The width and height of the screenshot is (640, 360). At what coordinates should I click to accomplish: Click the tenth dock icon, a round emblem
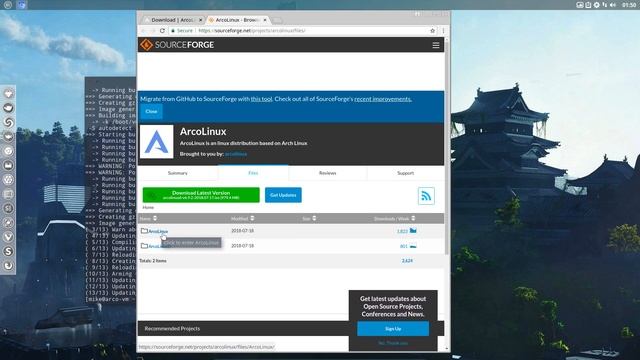tap(8, 222)
